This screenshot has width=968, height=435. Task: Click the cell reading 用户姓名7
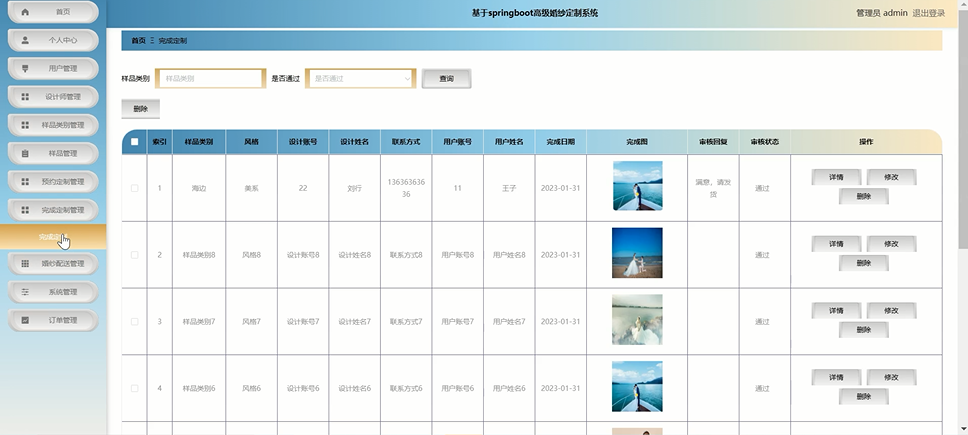click(x=509, y=321)
